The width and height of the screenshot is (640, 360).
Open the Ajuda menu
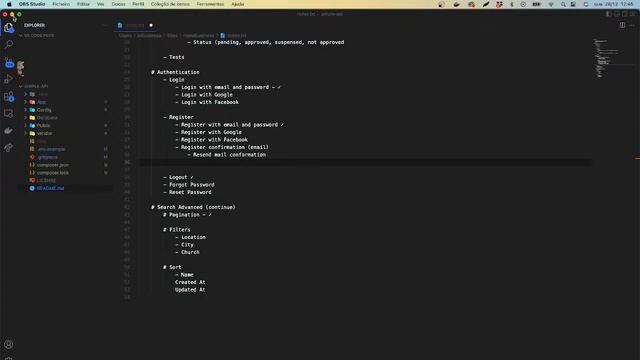point(238,4)
